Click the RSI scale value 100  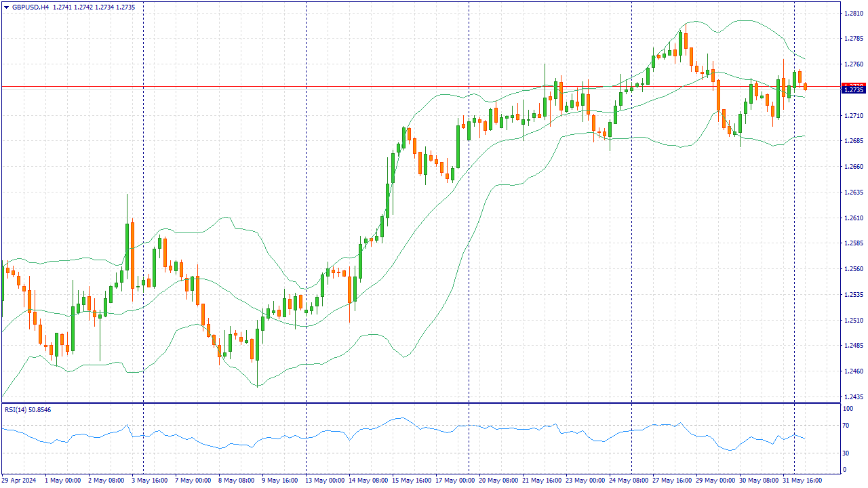click(848, 409)
